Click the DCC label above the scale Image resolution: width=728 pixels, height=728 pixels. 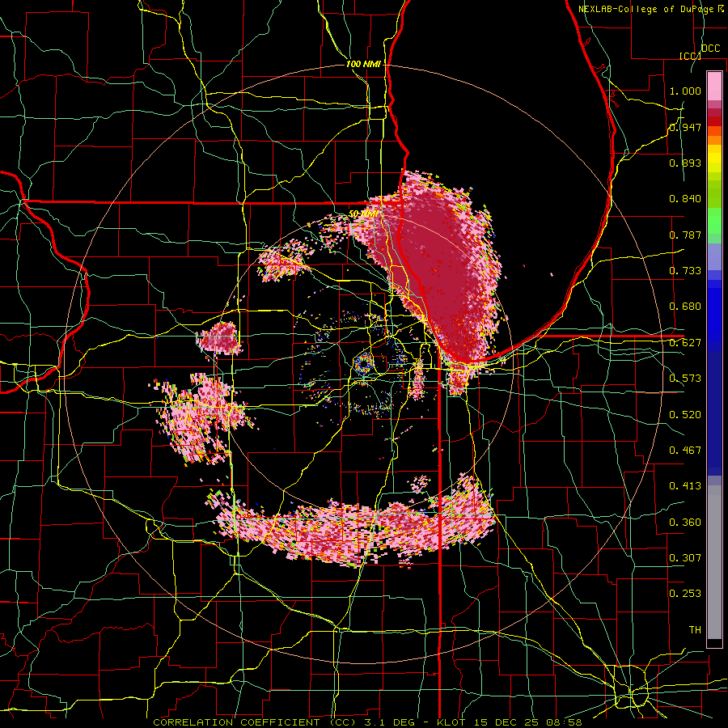pos(710,49)
